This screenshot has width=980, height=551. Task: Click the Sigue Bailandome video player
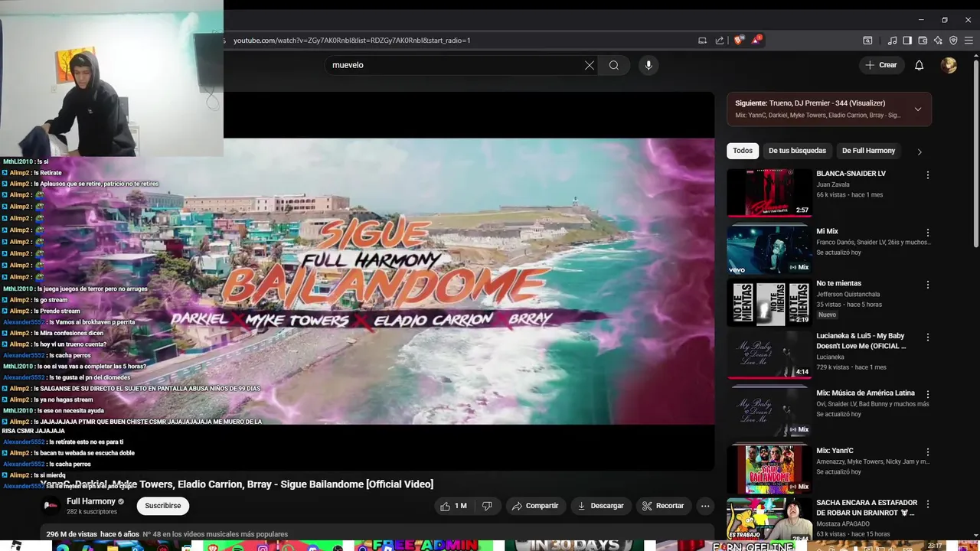pos(469,281)
